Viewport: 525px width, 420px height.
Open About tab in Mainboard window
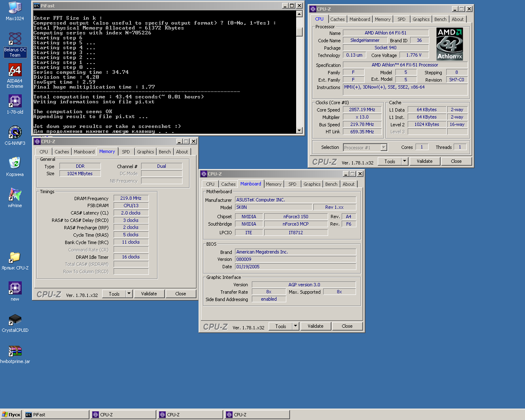tap(349, 184)
